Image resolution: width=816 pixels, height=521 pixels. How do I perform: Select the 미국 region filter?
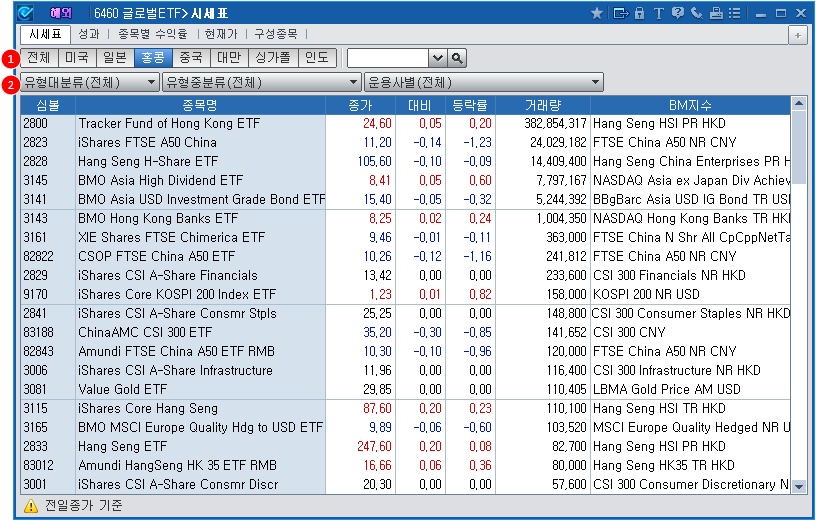coord(77,57)
